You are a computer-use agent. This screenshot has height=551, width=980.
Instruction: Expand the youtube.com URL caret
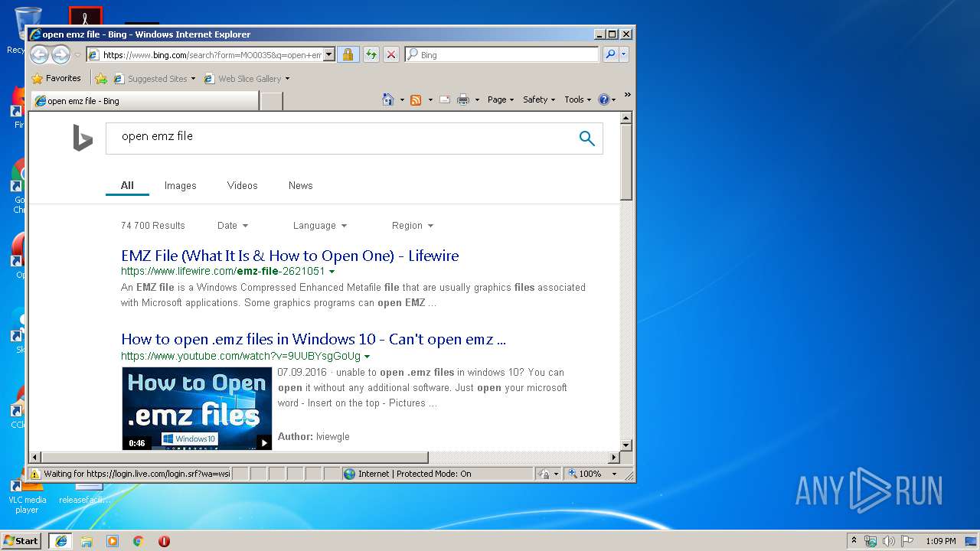[367, 357]
